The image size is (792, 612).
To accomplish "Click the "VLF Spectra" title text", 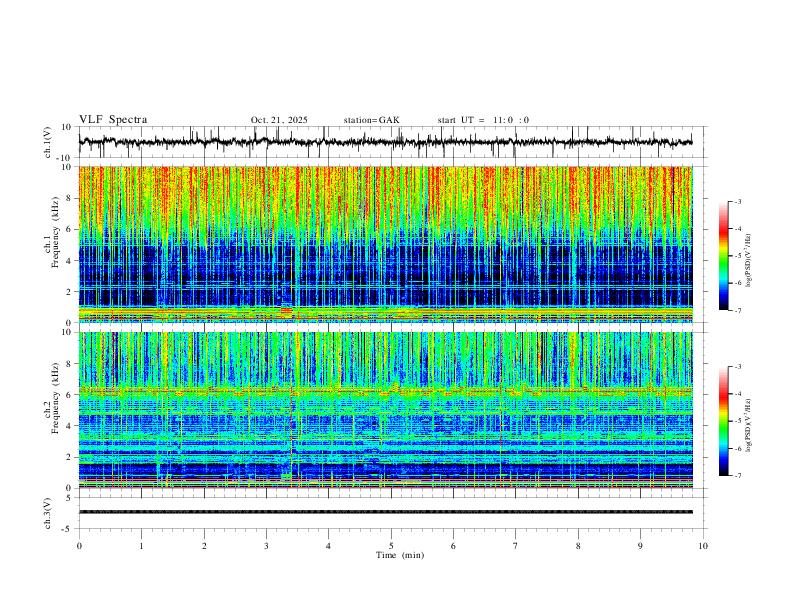I will pos(113,120).
